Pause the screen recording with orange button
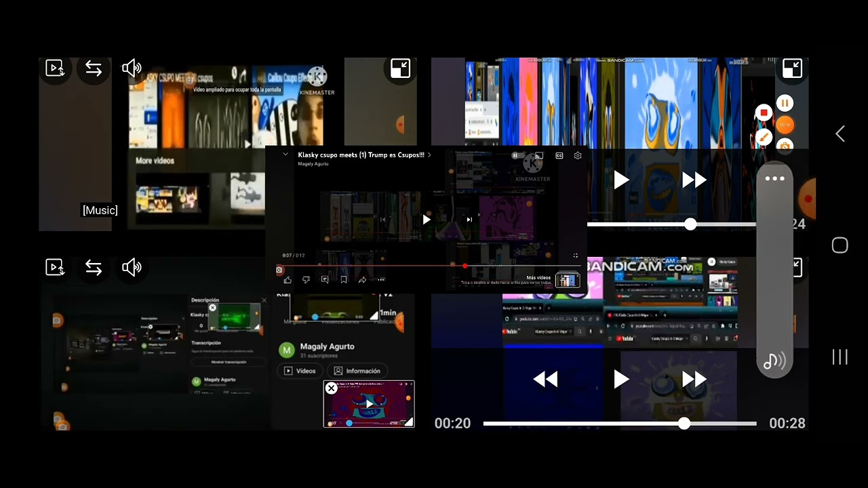This screenshot has height=488, width=868. coord(785,103)
